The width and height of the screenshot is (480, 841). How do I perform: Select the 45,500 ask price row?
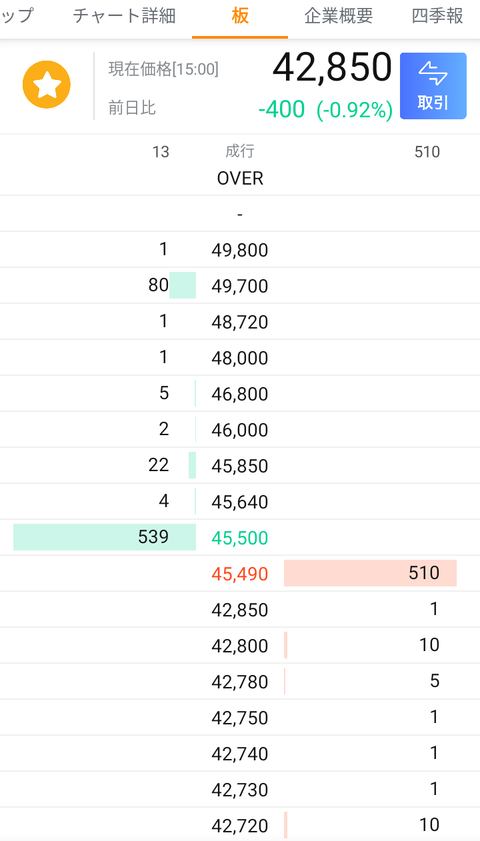[240, 537]
